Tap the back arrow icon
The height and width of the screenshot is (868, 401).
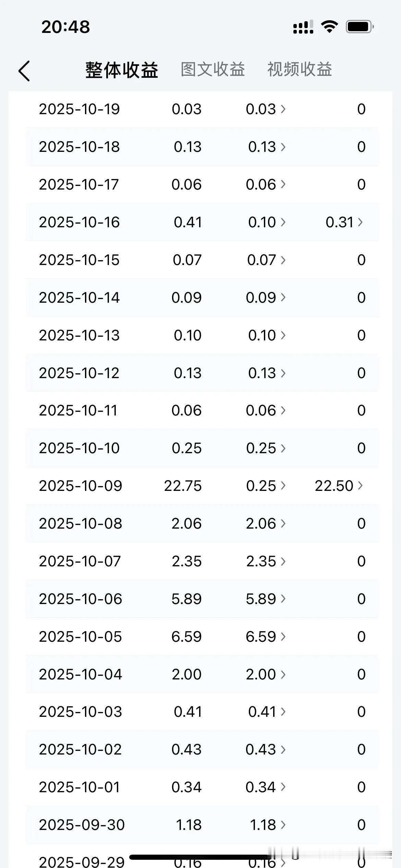coord(24,71)
